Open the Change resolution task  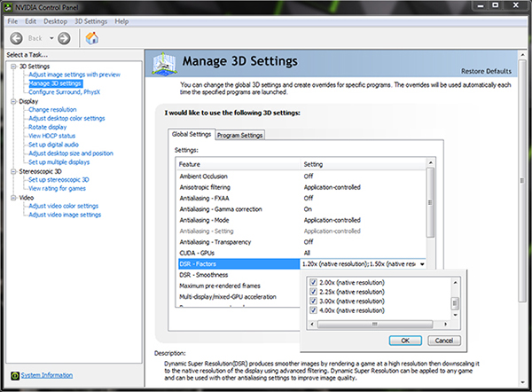[52, 110]
